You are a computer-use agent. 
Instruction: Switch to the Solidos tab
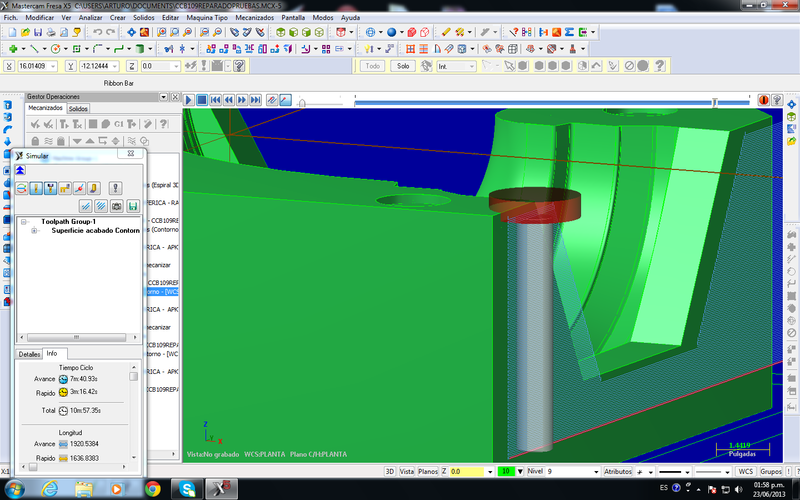(x=79, y=108)
